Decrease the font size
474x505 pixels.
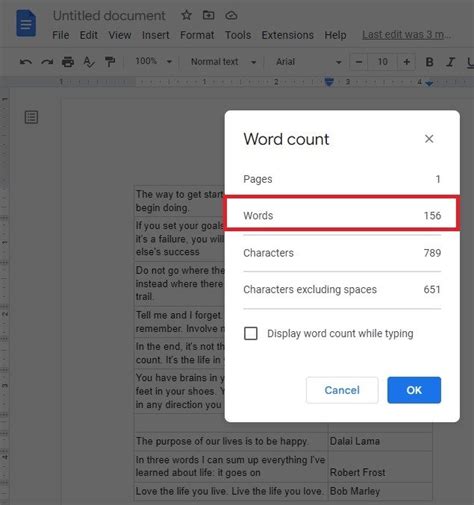click(x=359, y=62)
